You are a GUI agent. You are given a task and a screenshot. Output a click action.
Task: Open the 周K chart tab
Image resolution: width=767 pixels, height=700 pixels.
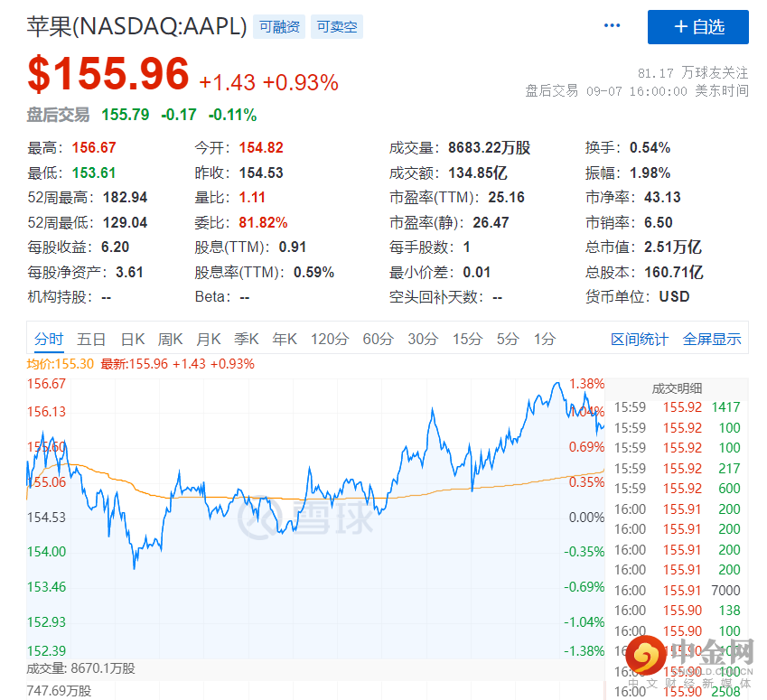170,339
